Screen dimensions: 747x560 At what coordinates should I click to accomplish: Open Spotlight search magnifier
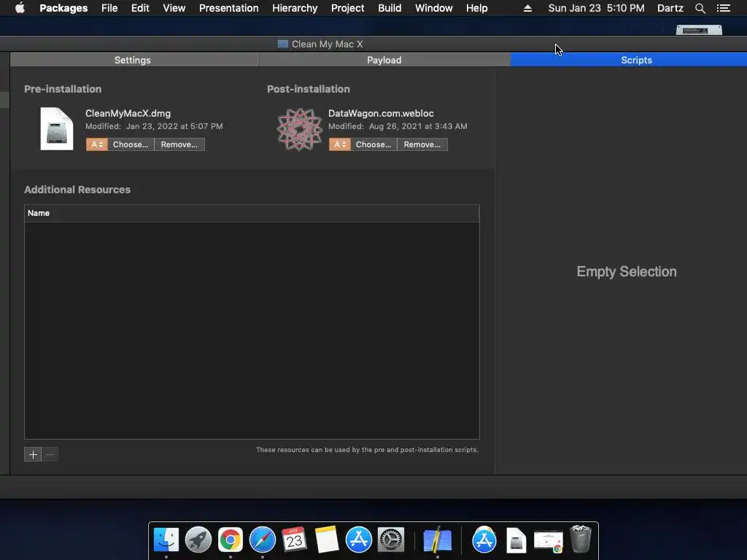coord(700,8)
